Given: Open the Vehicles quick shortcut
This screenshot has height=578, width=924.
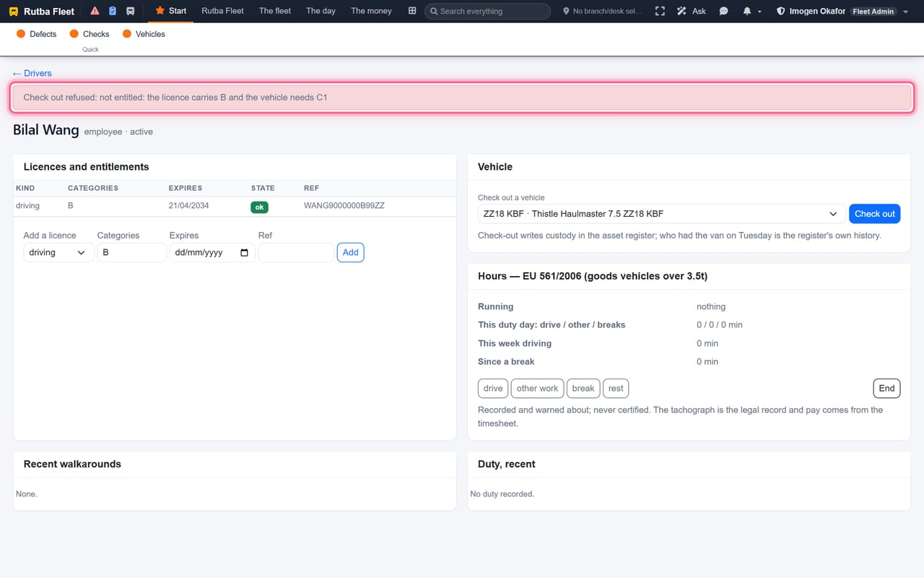Looking at the screenshot, I should (144, 34).
